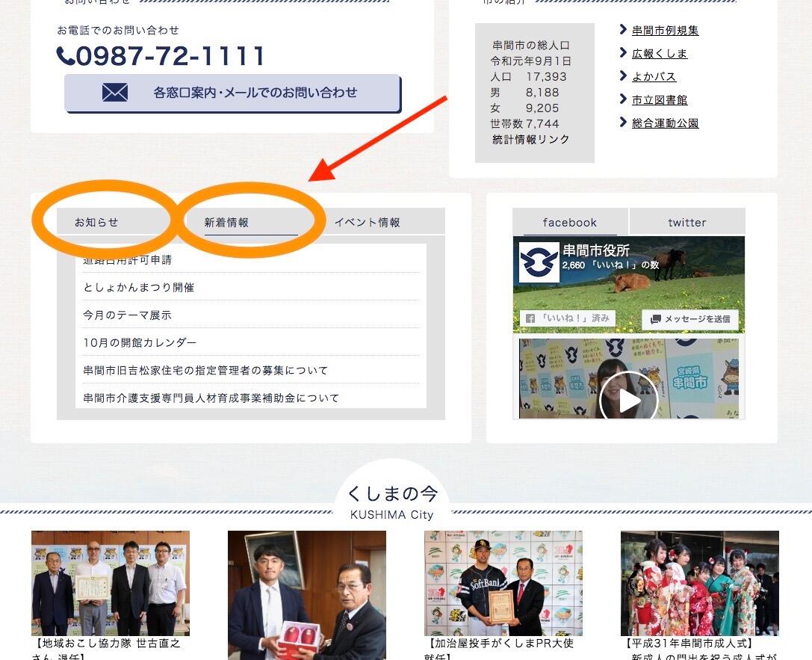Click the chevron beside 串間市例規集
Viewport: 812px width, 660px height.
click(623, 30)
